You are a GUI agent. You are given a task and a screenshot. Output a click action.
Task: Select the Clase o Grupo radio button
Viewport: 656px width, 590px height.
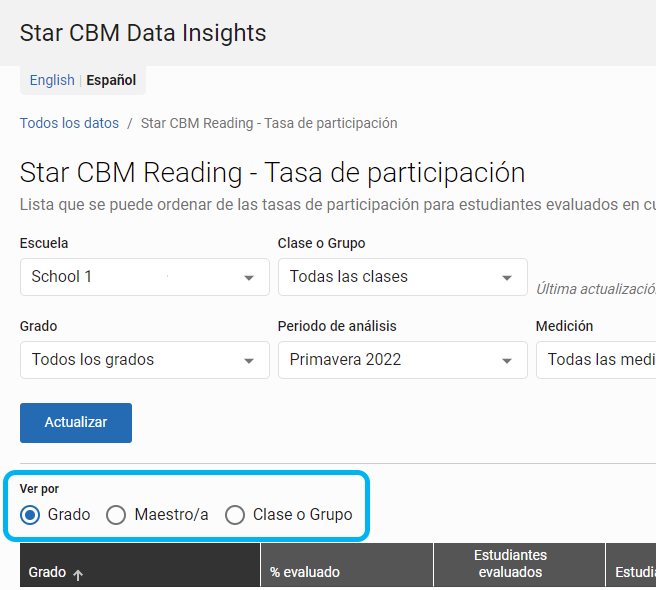(235, 515)
